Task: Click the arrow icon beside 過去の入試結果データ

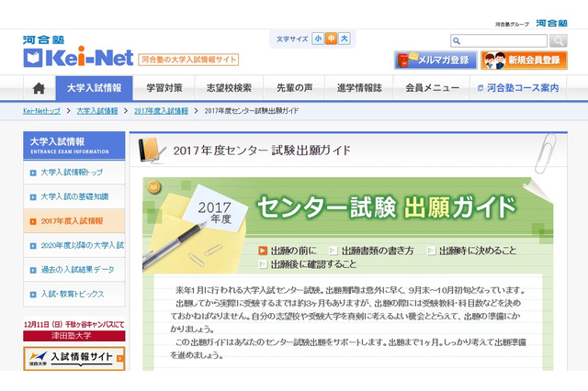Action: coord(33,270)
